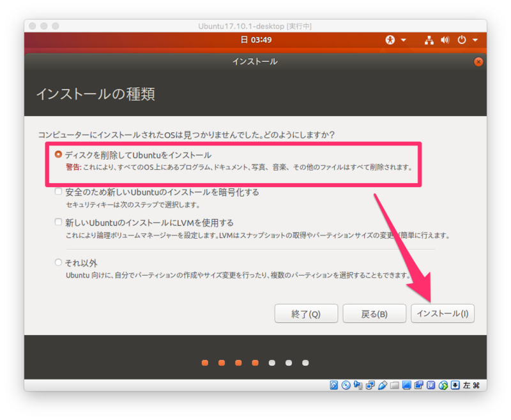Click the 戻る(B) button
Image resolution: width=511 pixels, height=420 pixels.
tap(374, 313)
